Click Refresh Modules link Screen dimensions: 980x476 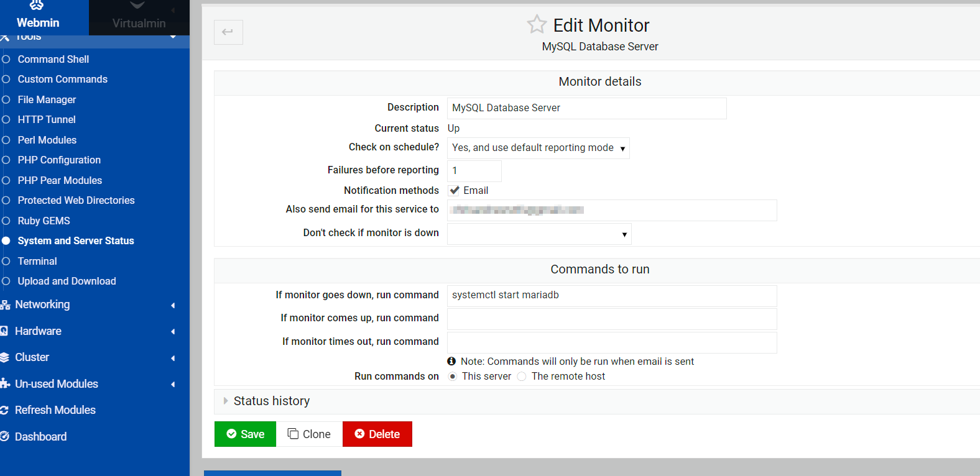click(55, 410)
